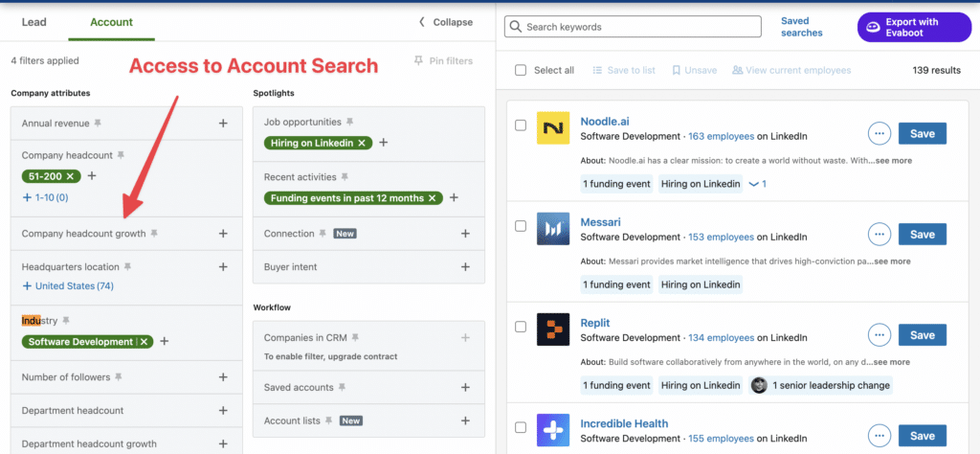Viewport: 980px width, 454px height.
Task: Click Messari's 1 funding event tag
Action: coord(617,284)
